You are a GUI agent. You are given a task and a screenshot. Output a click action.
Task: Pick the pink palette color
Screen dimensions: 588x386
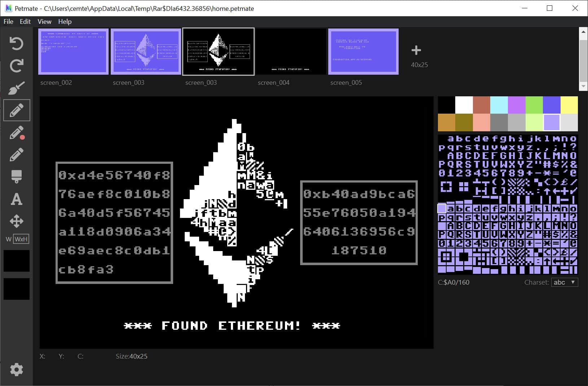tap(482, 122)
